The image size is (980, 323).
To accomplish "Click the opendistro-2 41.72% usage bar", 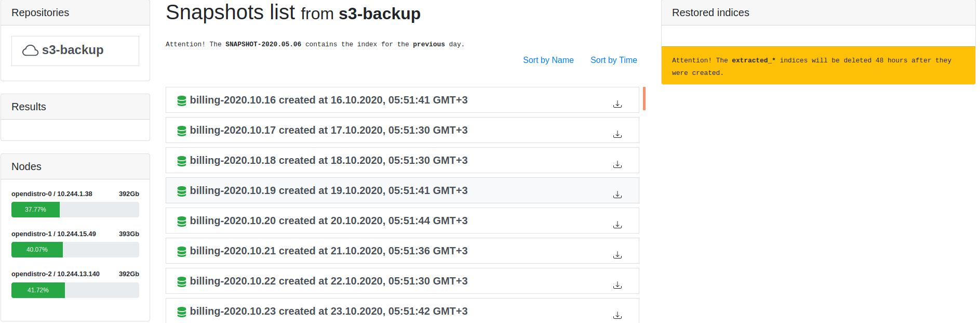I will click(x=75, y=290).
